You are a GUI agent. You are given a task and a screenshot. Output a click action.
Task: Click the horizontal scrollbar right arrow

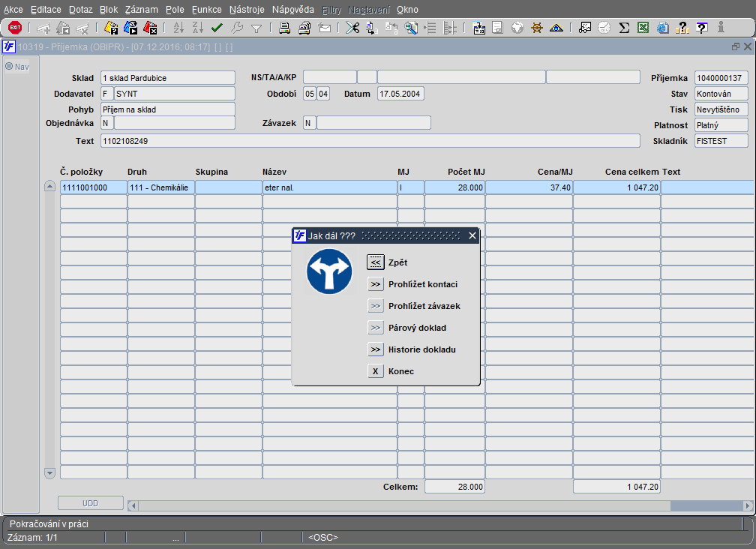[x=748, y=505]
